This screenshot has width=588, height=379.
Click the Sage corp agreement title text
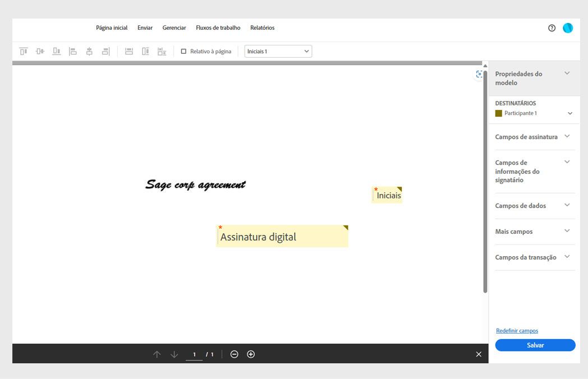(195, 184)
